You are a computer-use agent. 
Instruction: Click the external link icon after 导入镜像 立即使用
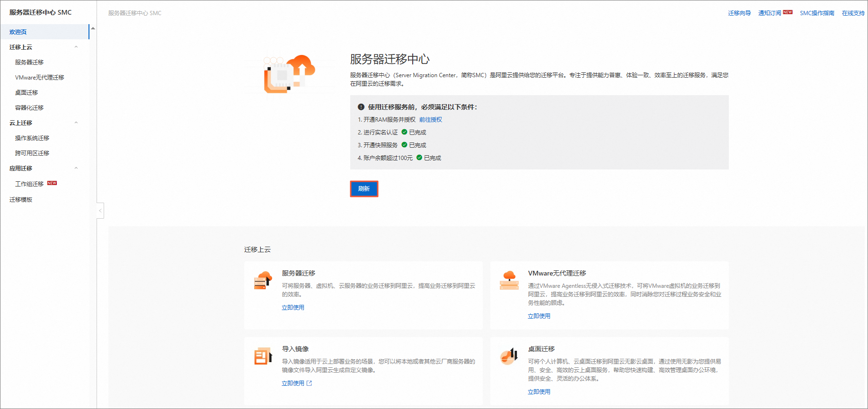(x=309, y=383)
